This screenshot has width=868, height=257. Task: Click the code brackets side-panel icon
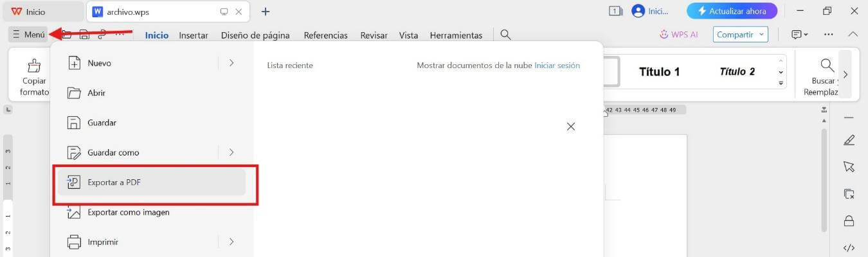(x=849, y=248)
